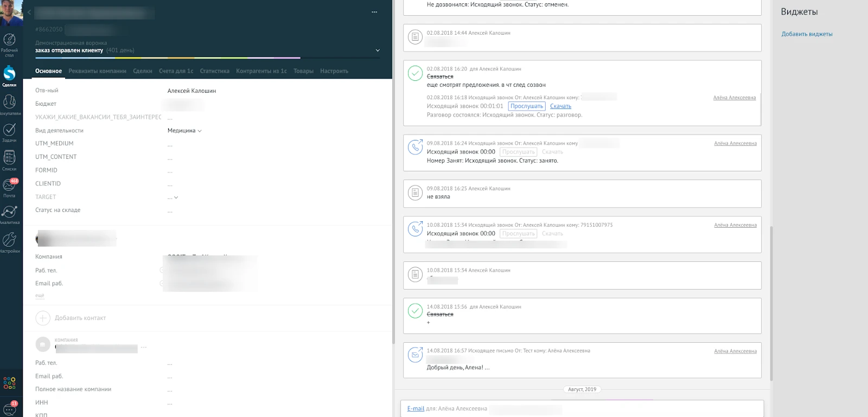The height and width of the screenshot is (417, 868).
Task: Expand the TARGET field dropdown
Action: click(176, 197)
